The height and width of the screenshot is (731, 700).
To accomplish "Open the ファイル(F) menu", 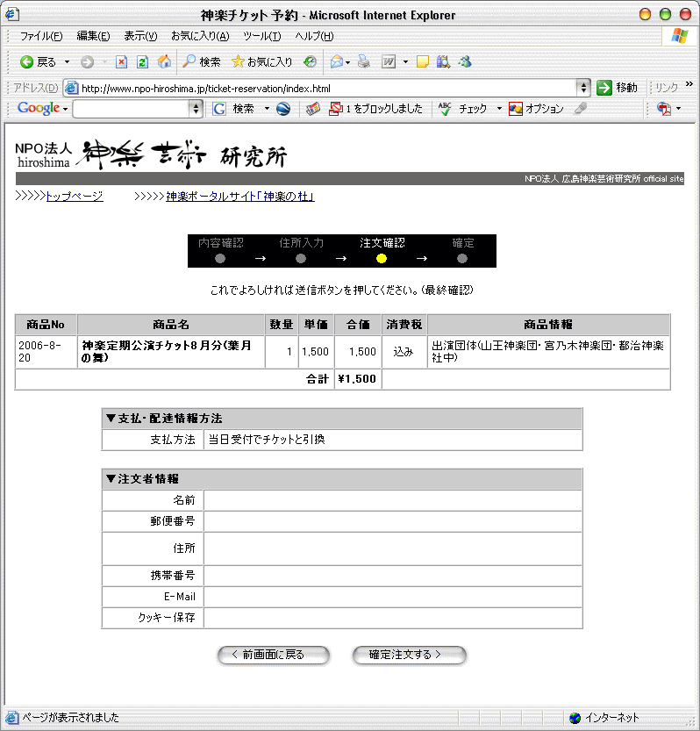I will [x=41, y=36].
